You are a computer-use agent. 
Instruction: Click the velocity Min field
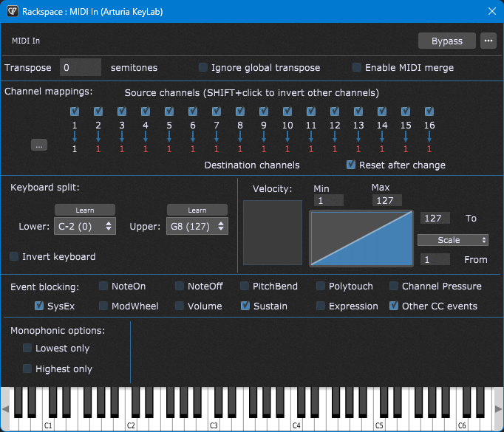pyautogui.click(x=329, y=200)
